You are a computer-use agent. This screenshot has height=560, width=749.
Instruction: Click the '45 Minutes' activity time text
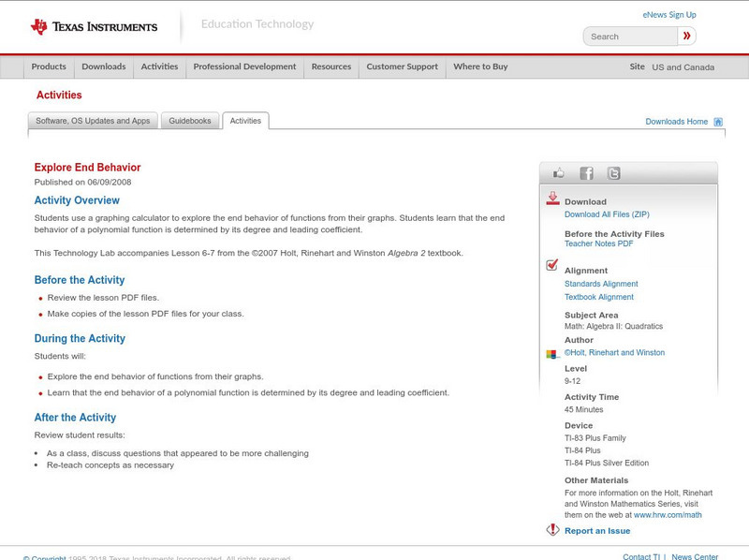click(583, 409)
